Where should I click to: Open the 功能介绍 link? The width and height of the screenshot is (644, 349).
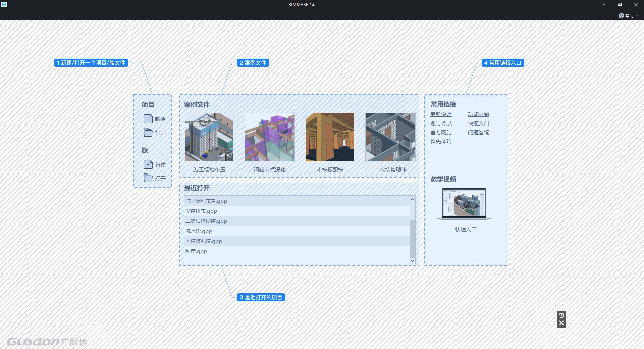479,114
